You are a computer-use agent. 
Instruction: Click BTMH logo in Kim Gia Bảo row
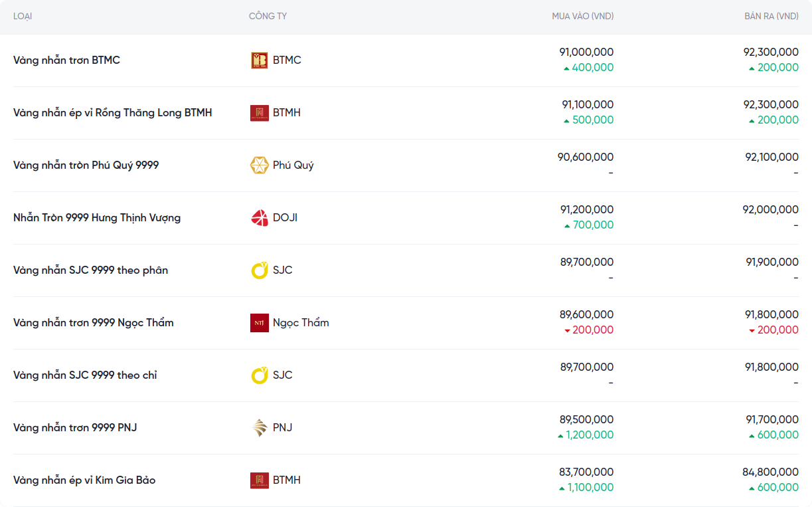(x=259, y=480)
